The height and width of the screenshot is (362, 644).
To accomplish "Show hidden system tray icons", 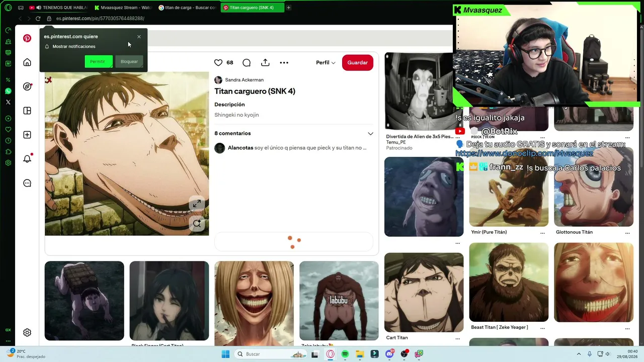I will [579, 354].
